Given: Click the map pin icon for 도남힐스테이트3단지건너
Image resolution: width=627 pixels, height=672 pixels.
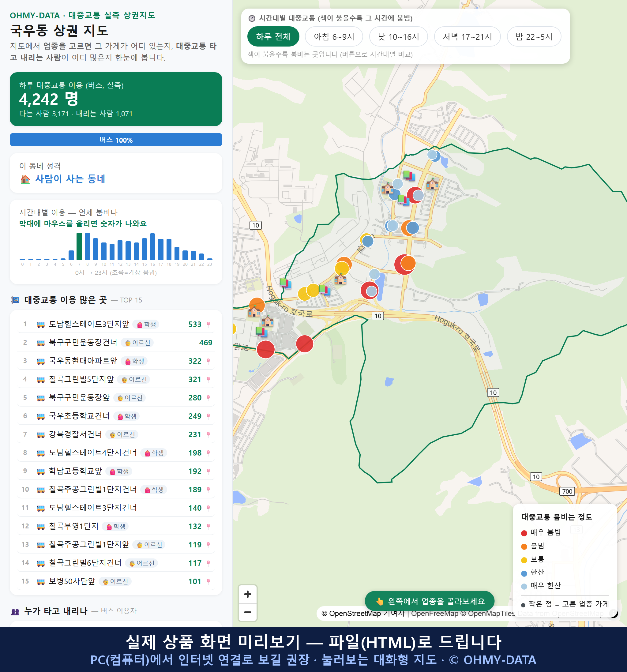Looking at the screenshot, I should click(x=208, y=508).
